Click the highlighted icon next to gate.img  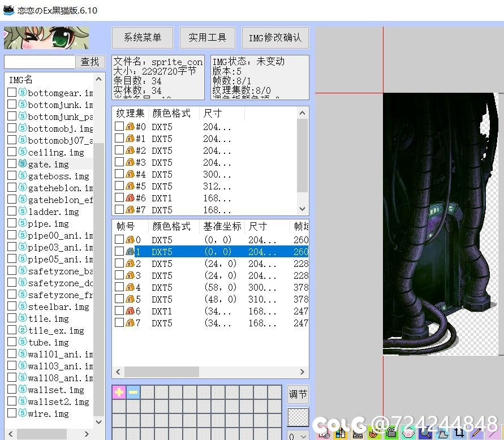click(x=23, y=163)
